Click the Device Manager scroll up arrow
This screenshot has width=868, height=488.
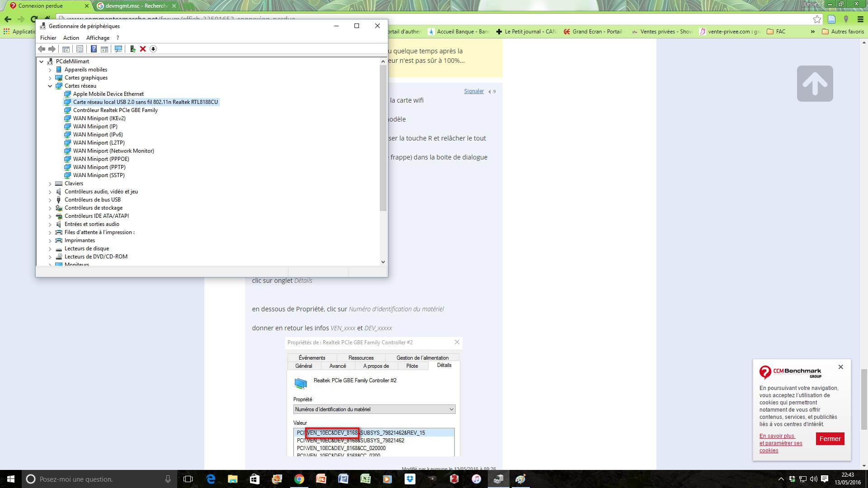(x=383, y=61)
